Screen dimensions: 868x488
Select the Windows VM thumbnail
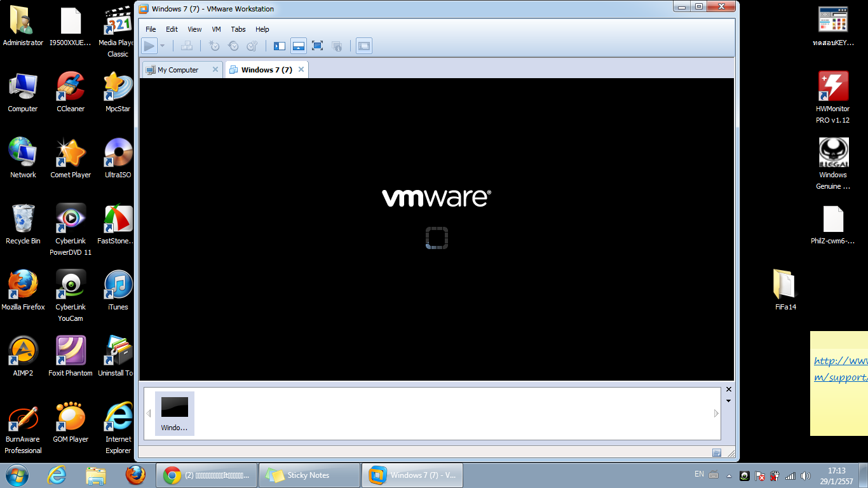175,414
